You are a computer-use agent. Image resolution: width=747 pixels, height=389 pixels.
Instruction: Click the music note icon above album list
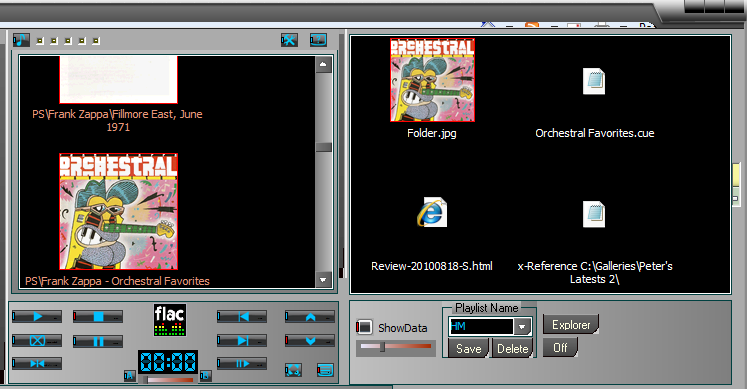pyautogui.click(x=21, y=40)
